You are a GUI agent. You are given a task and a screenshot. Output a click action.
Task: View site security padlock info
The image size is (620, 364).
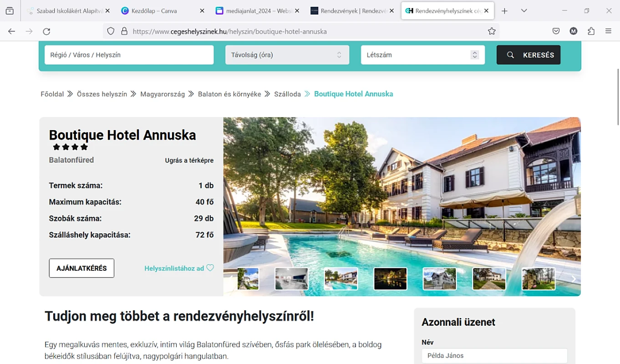(x=124, y=31)
